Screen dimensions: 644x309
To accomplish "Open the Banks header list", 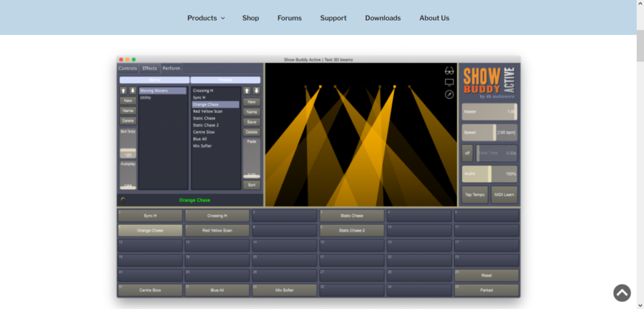I will click(x=154, y=80).
